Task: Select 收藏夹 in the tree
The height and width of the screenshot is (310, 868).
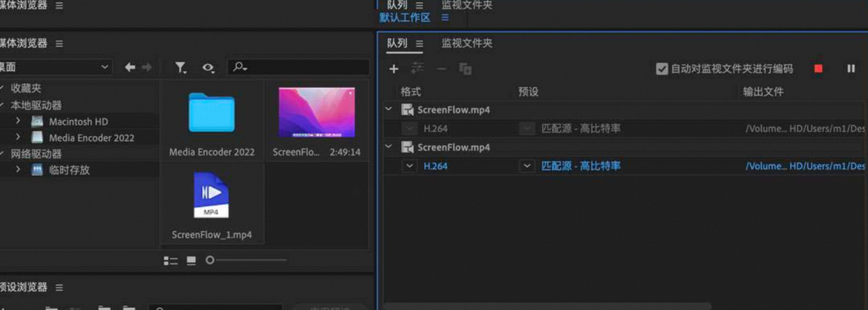Action: click(x=26, y=88)
